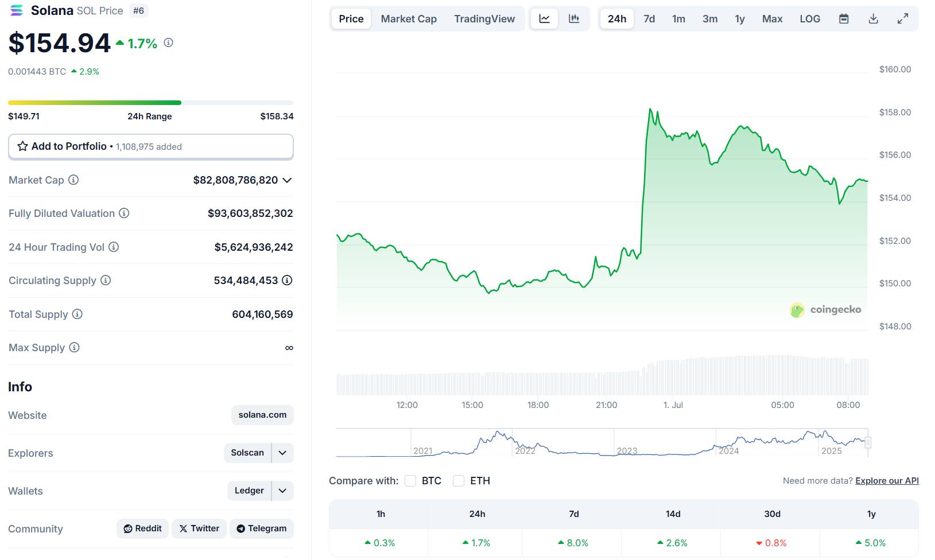Image resolution: width=935 pixels, height=560 pixels.
Task: Select the Price chart tab
Action: 351,19
